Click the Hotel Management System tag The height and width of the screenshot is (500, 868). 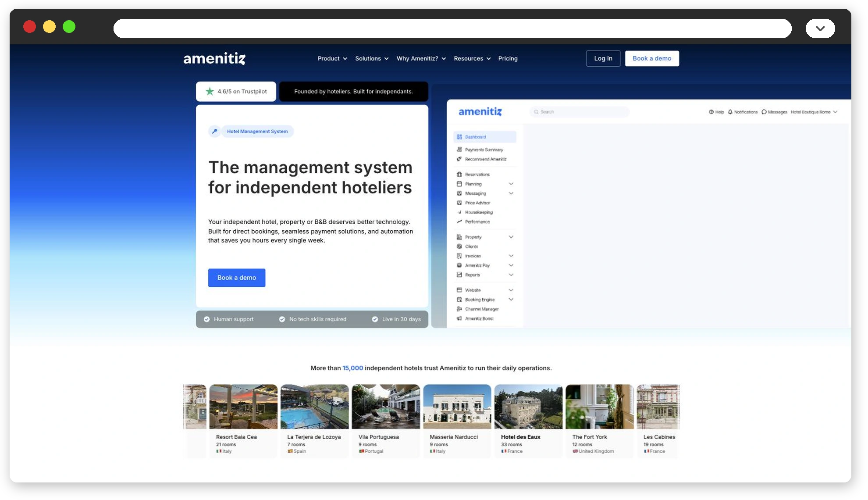tap(257, 131)
